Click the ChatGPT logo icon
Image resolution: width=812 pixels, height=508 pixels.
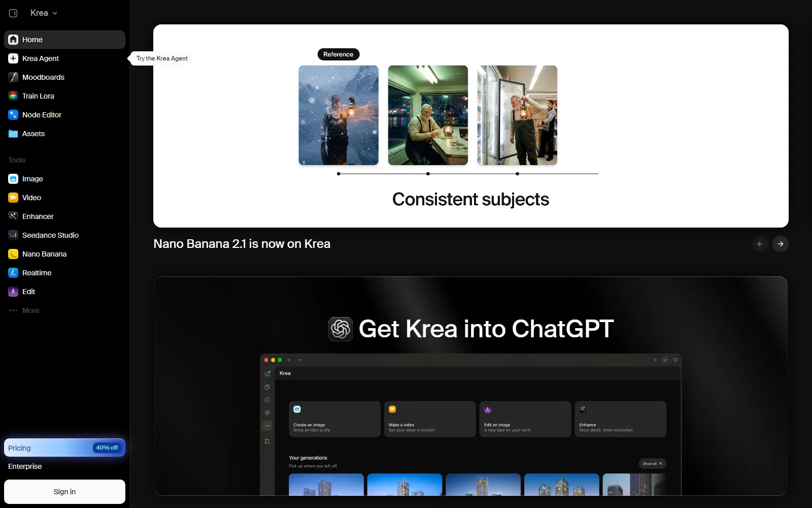(341, 329)
